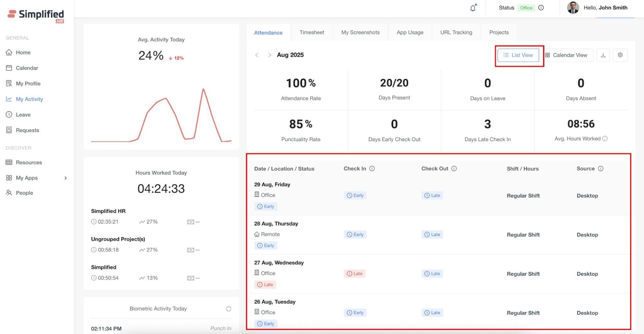Click info icon beside Check Out header
The width and height of the screenshot is (644, 334).
454,169
